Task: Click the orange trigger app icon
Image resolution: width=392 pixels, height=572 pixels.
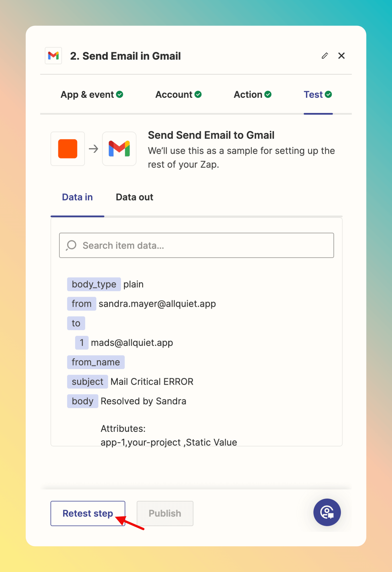Action: coord(68,149)
